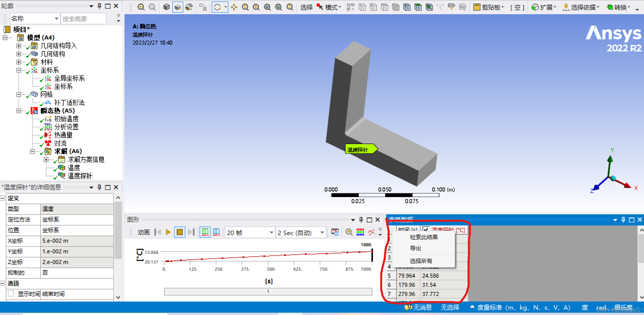Viewport: 644px width, 315px height.
Task: Click the timeline slider below the temperature chart
Action: (x=268, y=291)
